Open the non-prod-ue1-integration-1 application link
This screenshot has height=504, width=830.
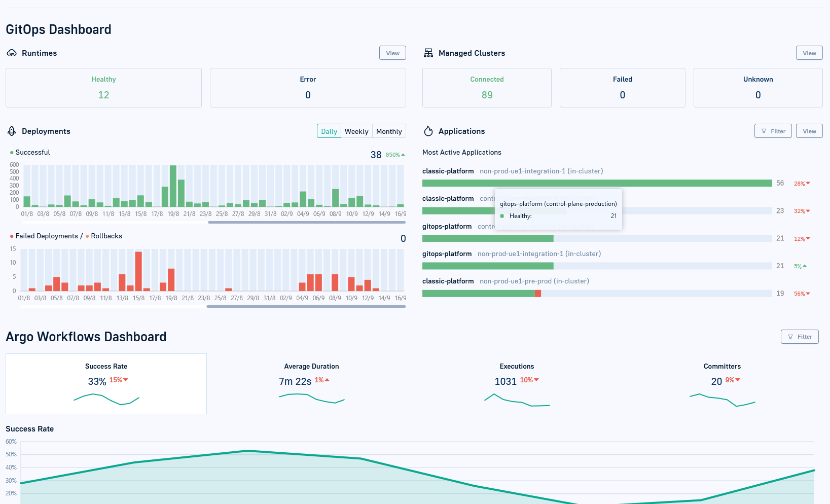[x=541, y=171]
